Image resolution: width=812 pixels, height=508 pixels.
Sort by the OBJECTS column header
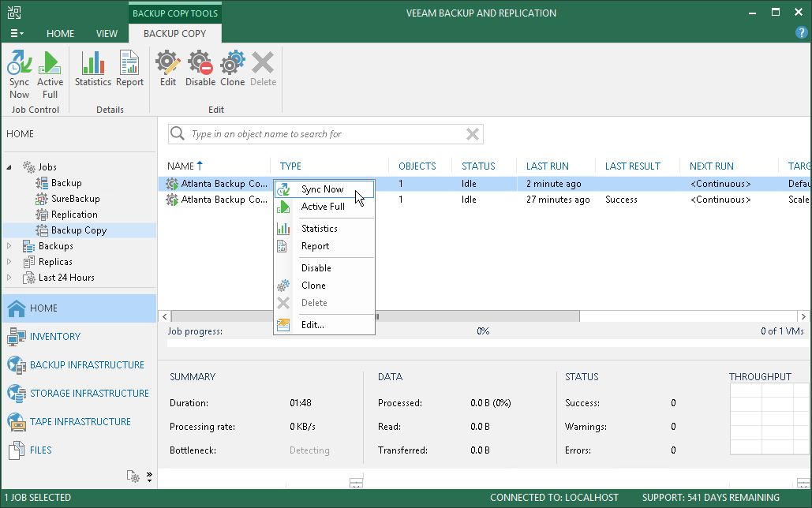417,166
